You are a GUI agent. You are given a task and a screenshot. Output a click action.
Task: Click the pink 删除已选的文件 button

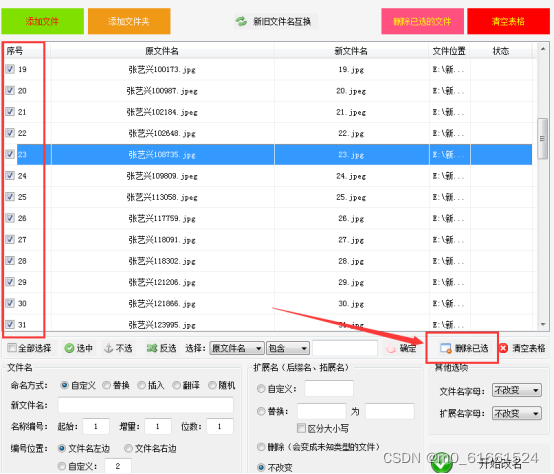click(x=423, y=22)
